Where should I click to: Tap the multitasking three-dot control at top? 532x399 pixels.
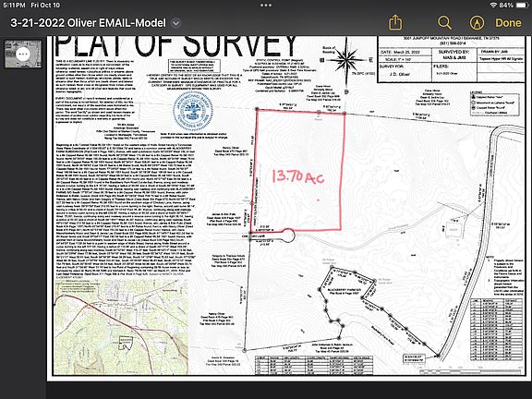pos(266,6)
